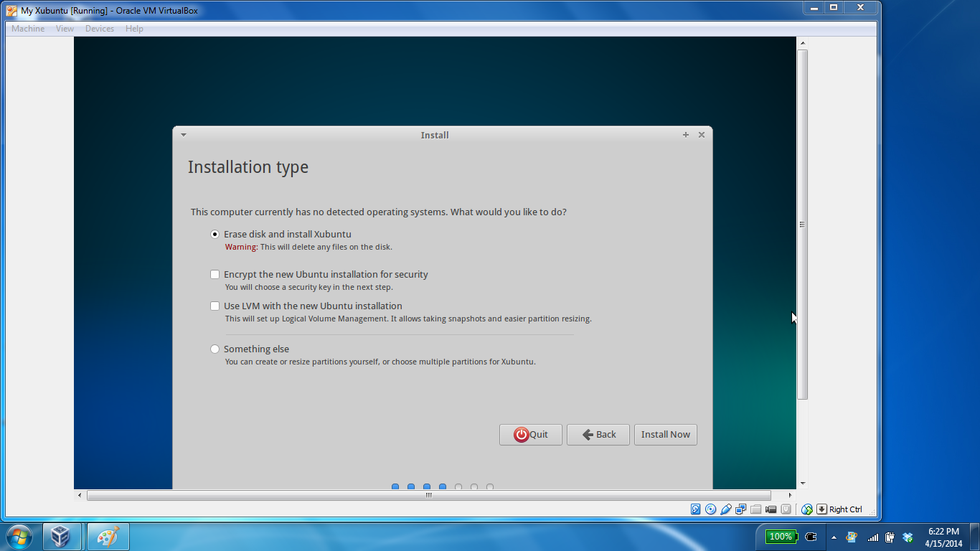
Task: Open the Machine menu
Action: [x=28, y=29]
